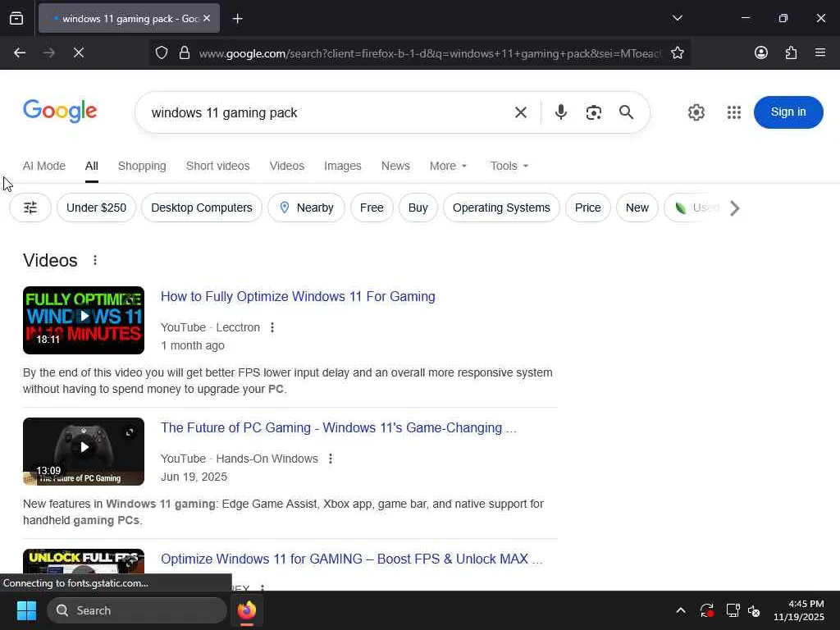Viewport: 840px width, 630px height.
Task: View site security padlock info
Action: point(185,52)
